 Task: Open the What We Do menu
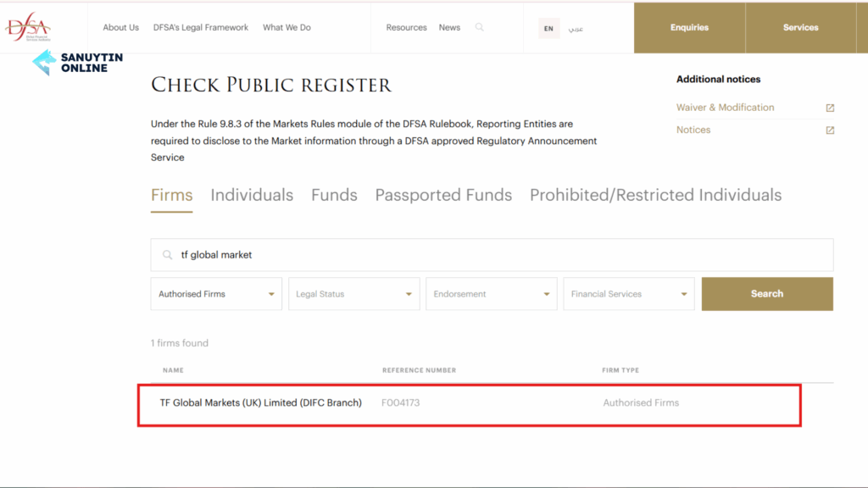point(287,27)
